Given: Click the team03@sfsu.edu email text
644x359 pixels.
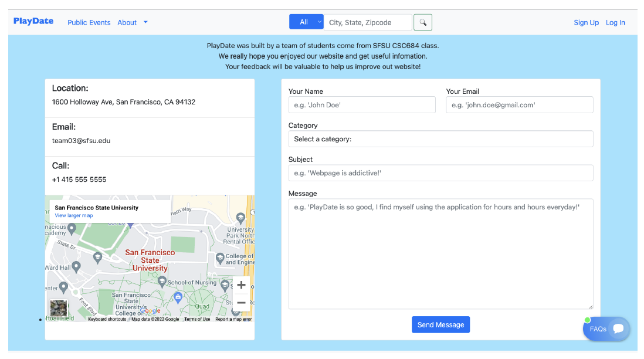Looking at the screenshot, I should pos(81,140).
